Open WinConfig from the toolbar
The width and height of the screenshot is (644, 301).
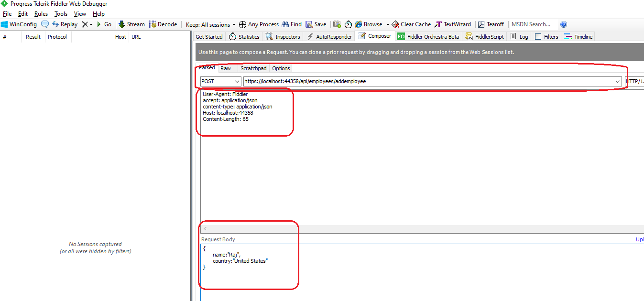coord(19,24)
